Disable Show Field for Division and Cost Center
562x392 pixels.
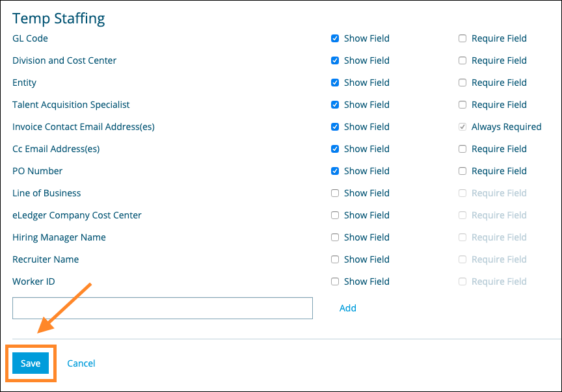(x=335, y=60)
